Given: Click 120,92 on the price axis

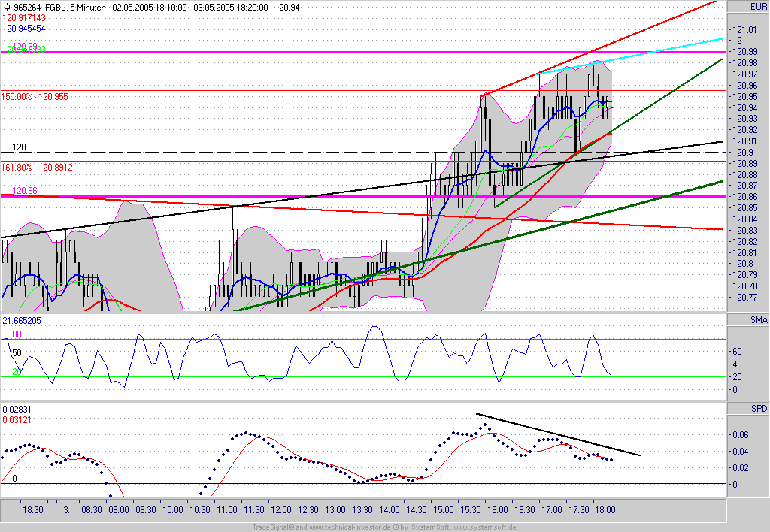Looking at the screenshot, I should 745,130.
